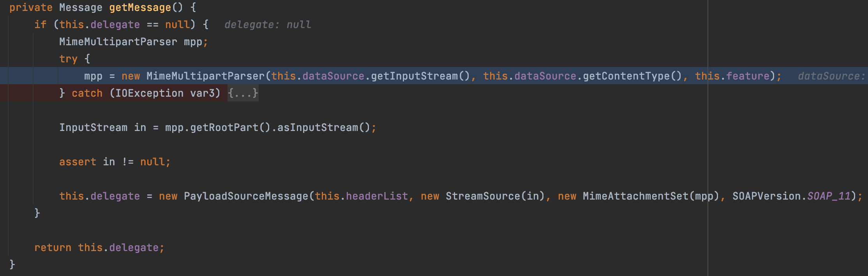Image resolution: width=868 pixels, height=276 pixels.
Task: Click the PayloadSourceMessage constructor name
Action: (246, 196)
